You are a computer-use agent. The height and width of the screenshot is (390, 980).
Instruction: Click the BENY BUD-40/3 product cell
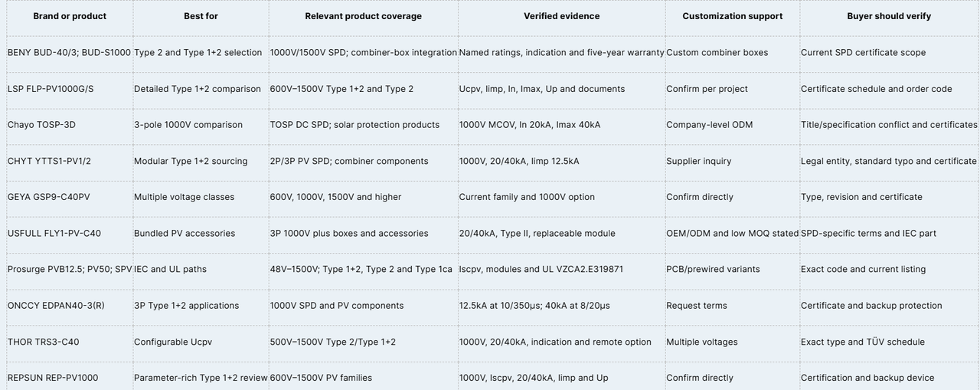pyautogui.click(x=70, y=53)
